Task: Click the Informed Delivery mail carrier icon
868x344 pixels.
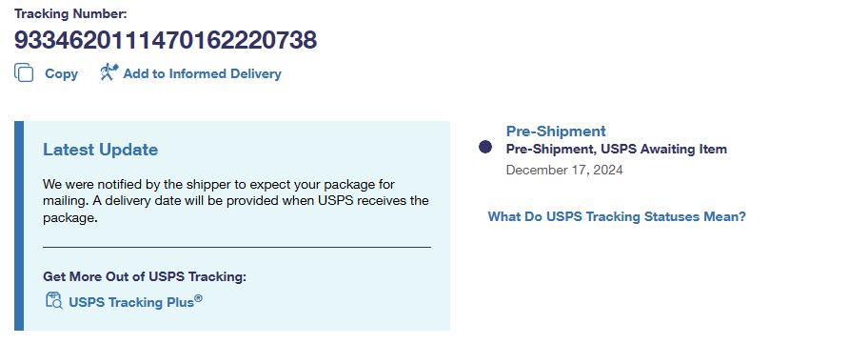Action: [x=109, y=72]
